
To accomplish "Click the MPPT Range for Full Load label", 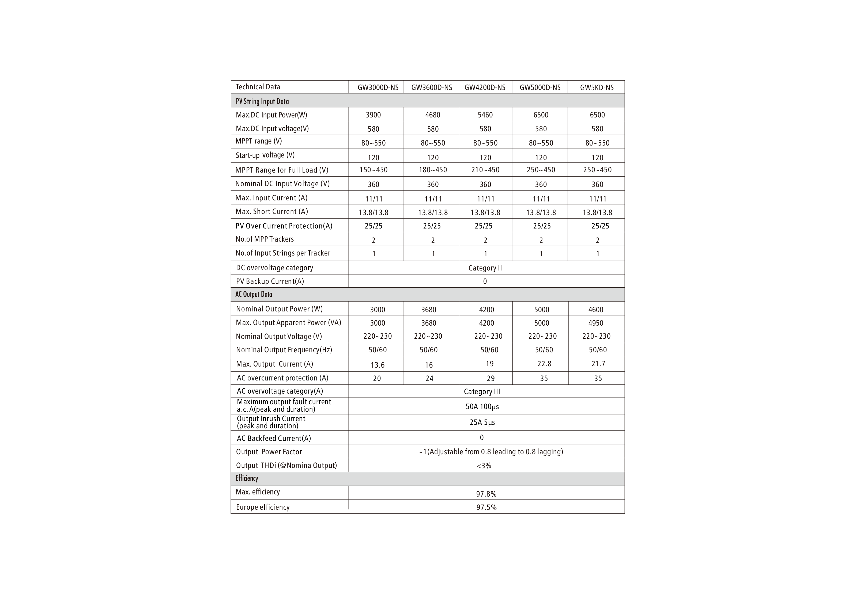I will point(282,170).
